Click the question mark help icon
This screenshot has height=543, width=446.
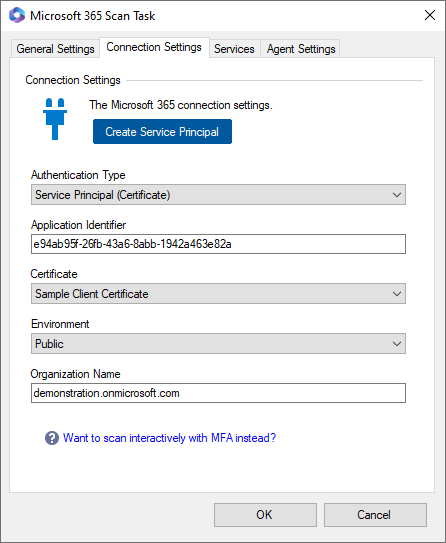52,438
